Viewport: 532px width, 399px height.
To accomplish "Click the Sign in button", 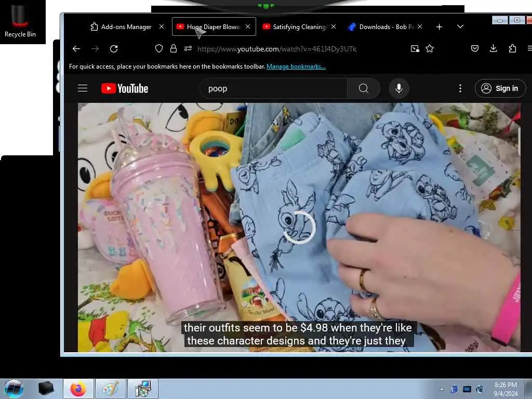I will pyautogui.click(x=500, y=88).
